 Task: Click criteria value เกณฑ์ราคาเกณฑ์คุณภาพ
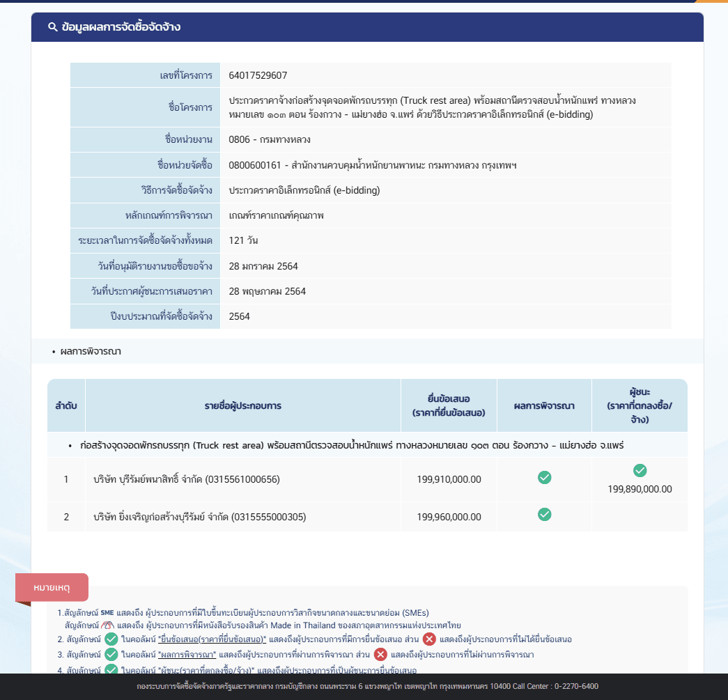pyautogui.click(x=277, y=215)
